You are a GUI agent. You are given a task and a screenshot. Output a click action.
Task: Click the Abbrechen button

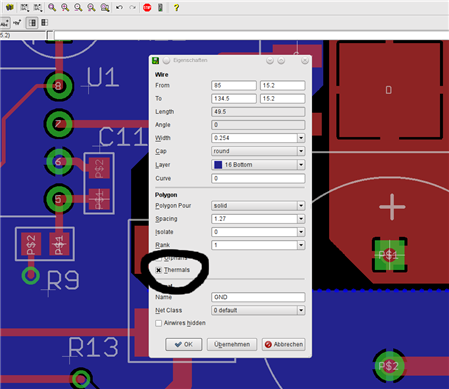click(x=284, y=344)
